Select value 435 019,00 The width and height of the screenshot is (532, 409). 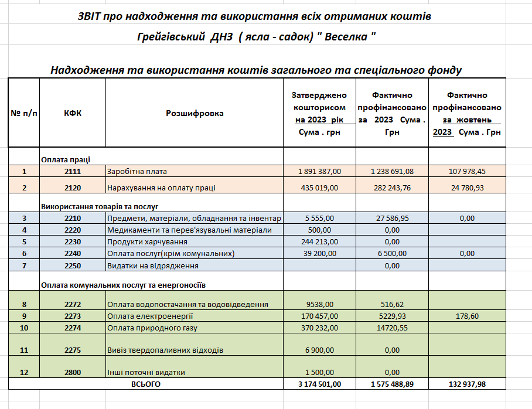[x=319, y=185]
